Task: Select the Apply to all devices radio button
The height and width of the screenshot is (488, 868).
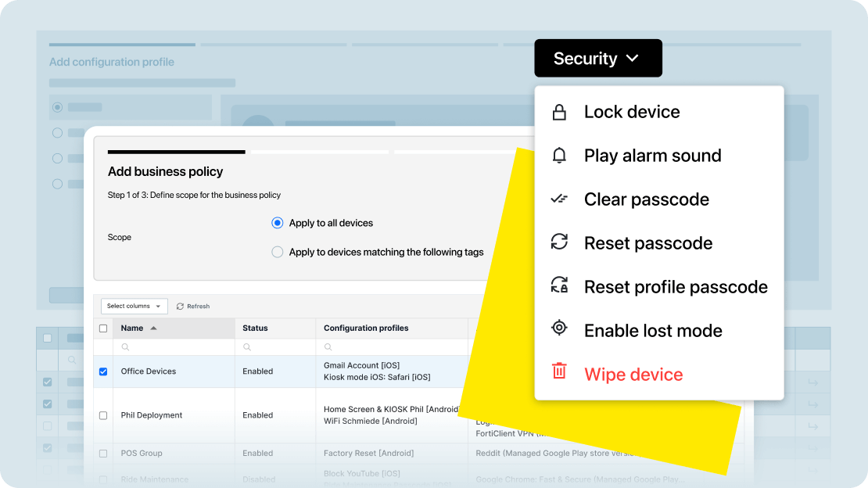Action: (x=278, y=223)
